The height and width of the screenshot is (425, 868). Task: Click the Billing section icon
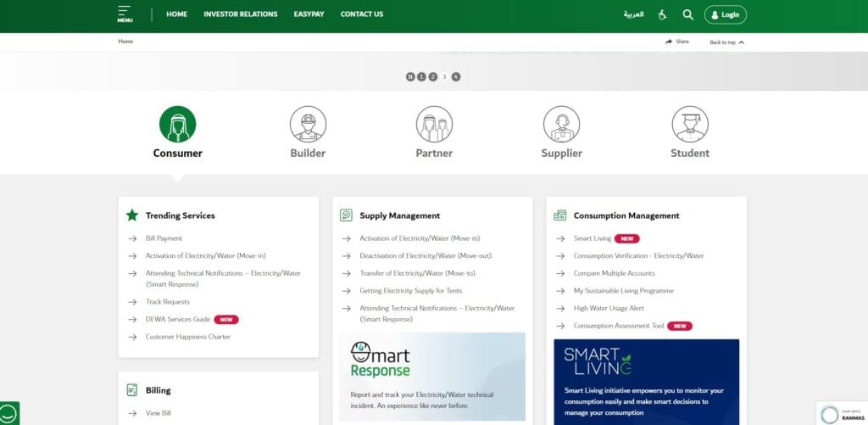coord(131,390)
